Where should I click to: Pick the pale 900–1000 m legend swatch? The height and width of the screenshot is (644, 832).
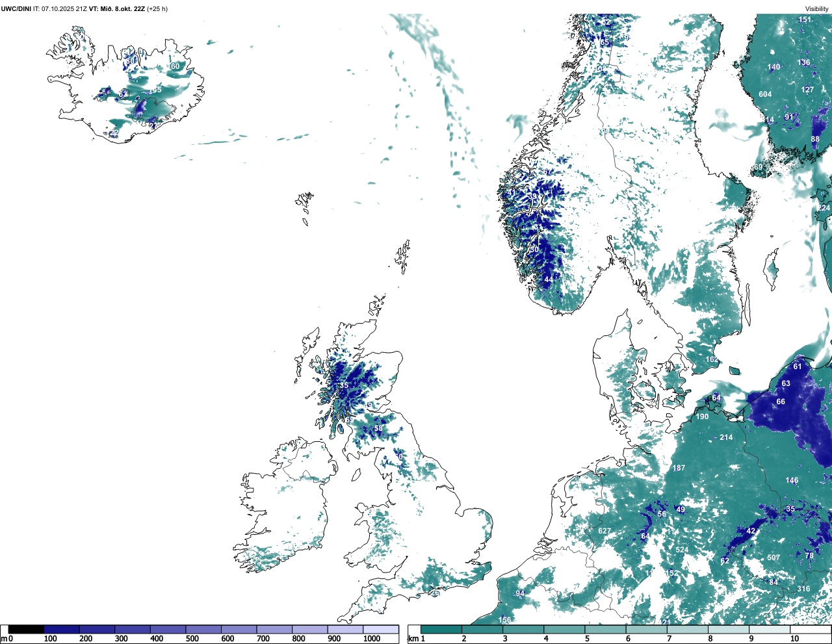pyautogui.click(x=345, y=629)
